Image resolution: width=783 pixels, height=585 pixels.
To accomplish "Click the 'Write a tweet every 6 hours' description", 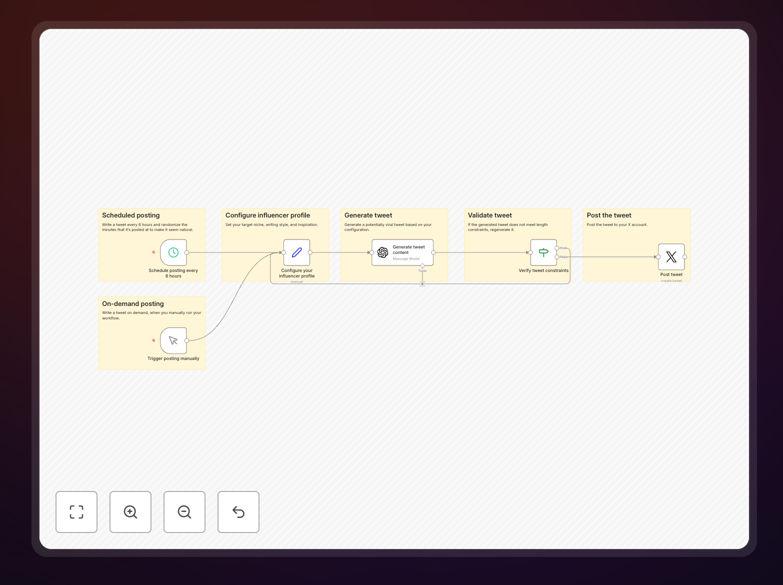I will point(147,227).
